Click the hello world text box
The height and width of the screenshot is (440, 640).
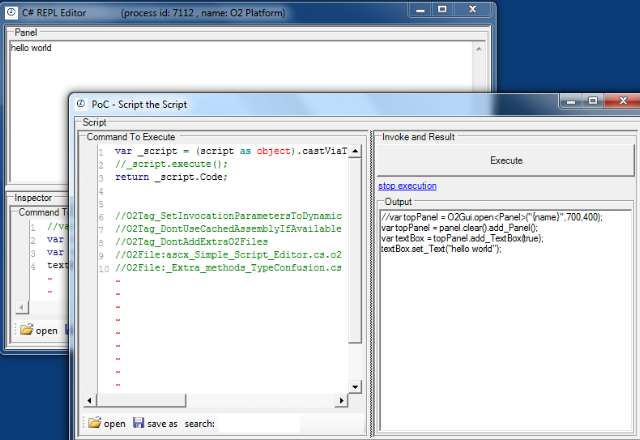pyautogui.click(x=241, y=110)
